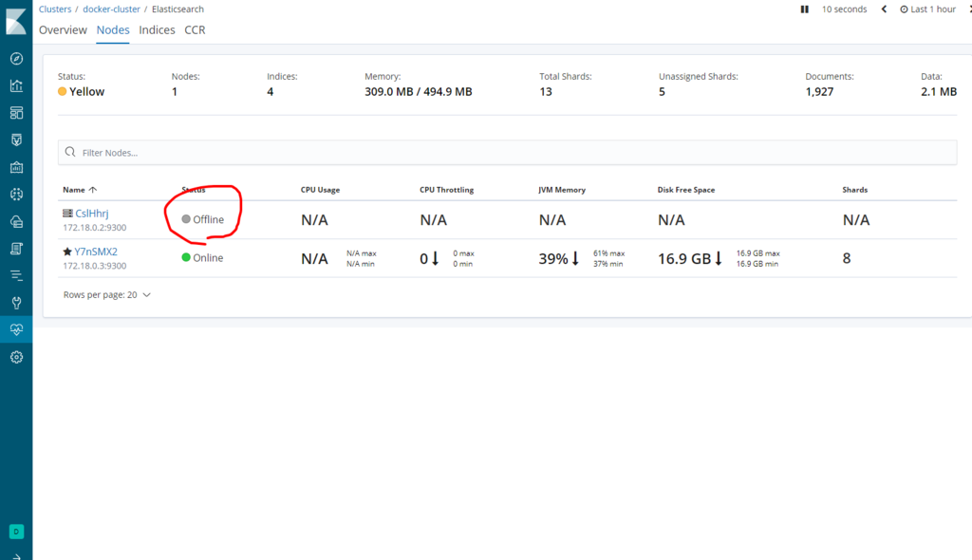Open Dev Tools wrench icon
Screen dimensions: 972x560
[x=17, y=303]
